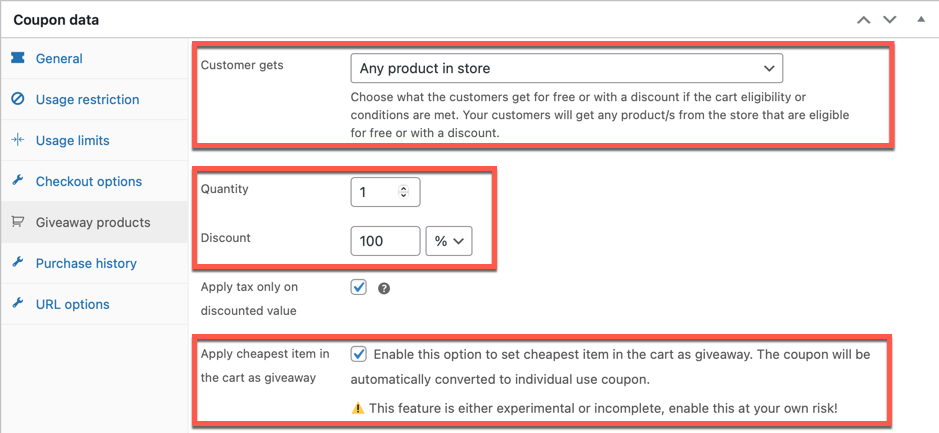Image resolution: width=939 pixels, height=433 pixels.
Task: Uncheck Apply cheapest item as giveaway
Action: [x=359, y=355]
